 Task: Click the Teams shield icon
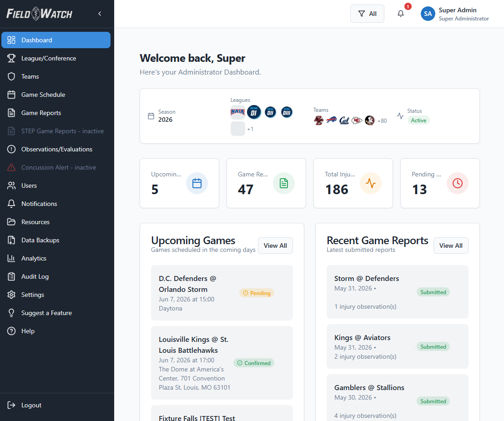[x=11, y=76]
